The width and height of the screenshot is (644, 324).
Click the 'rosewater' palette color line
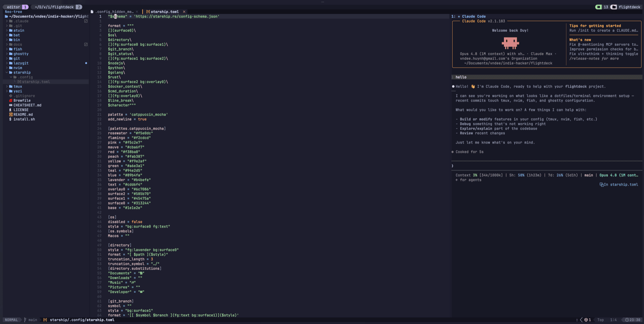tap(130, 133)
